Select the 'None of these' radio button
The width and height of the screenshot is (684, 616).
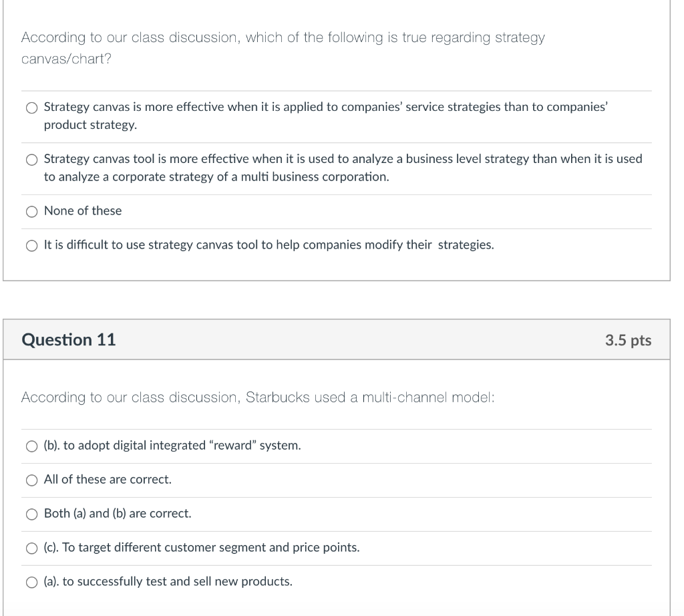coord(31,212)
